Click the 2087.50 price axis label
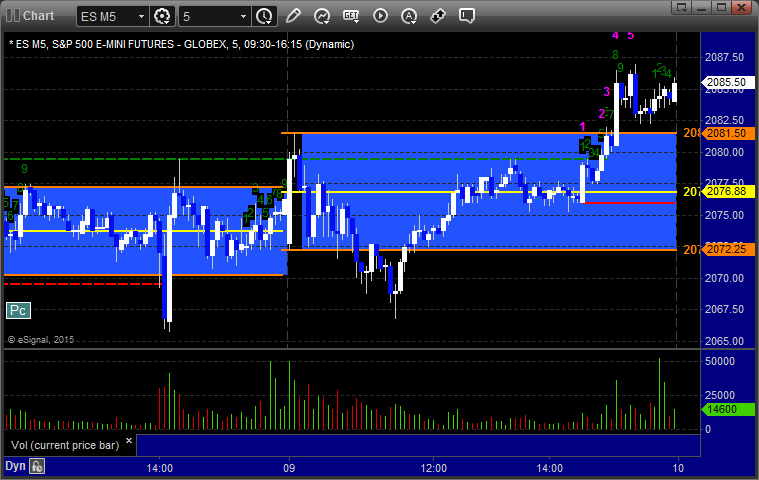 (724, 57)
